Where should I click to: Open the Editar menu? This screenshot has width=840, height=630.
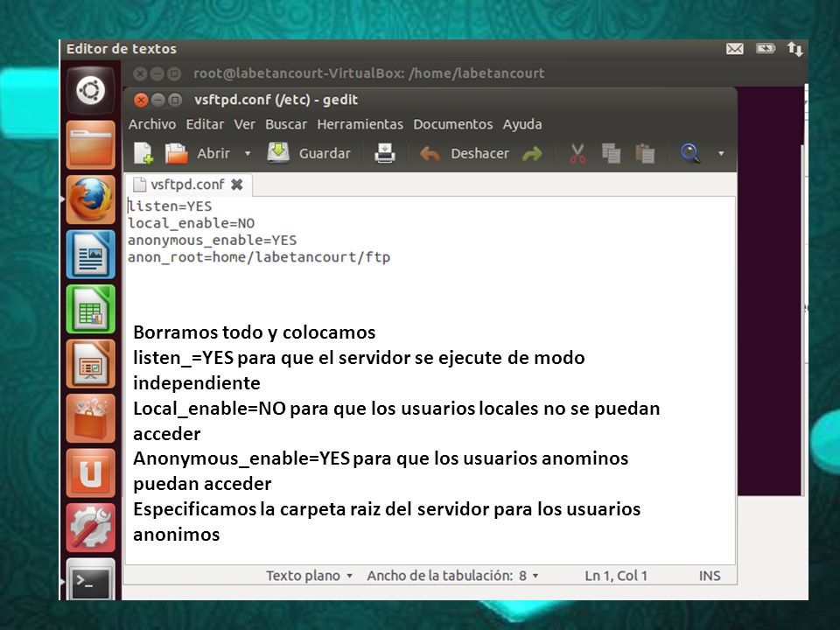point(205,124)
